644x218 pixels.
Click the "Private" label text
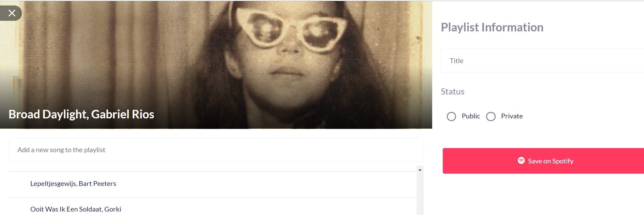point(512,116)
